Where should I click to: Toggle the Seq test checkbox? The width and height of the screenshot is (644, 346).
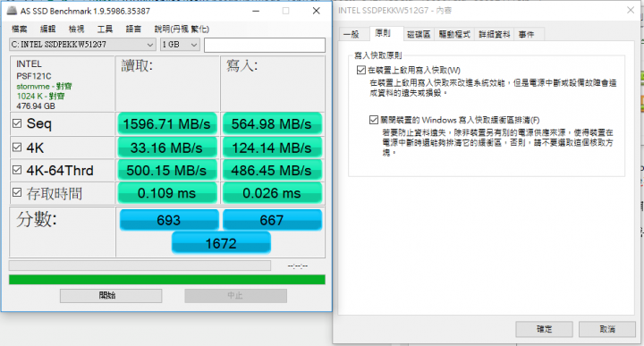17,123
